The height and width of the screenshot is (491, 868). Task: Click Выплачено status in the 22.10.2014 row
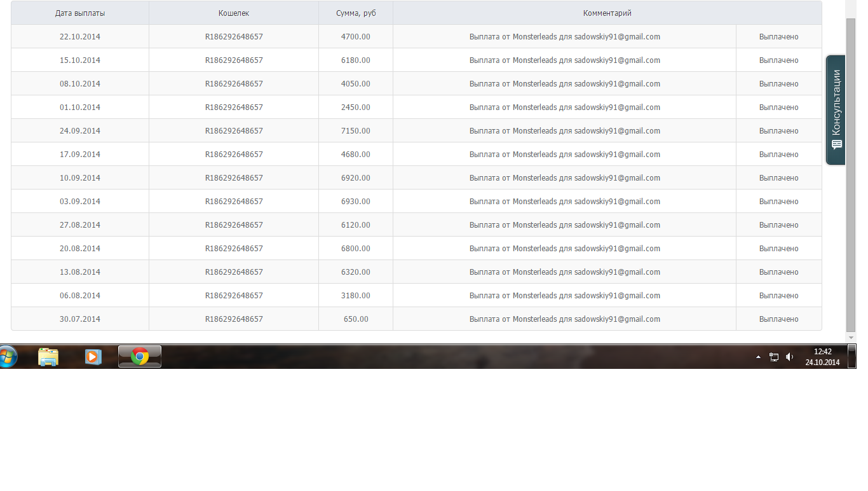coord(779,37)
